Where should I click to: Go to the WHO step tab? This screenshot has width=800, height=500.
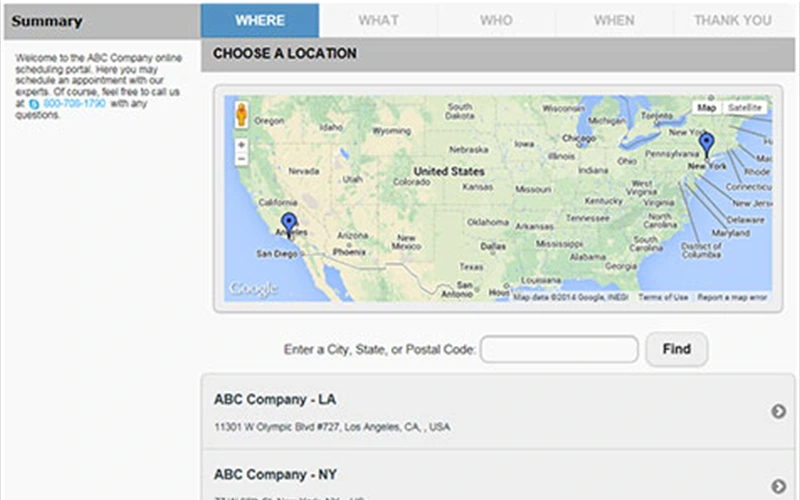point(496,20)
